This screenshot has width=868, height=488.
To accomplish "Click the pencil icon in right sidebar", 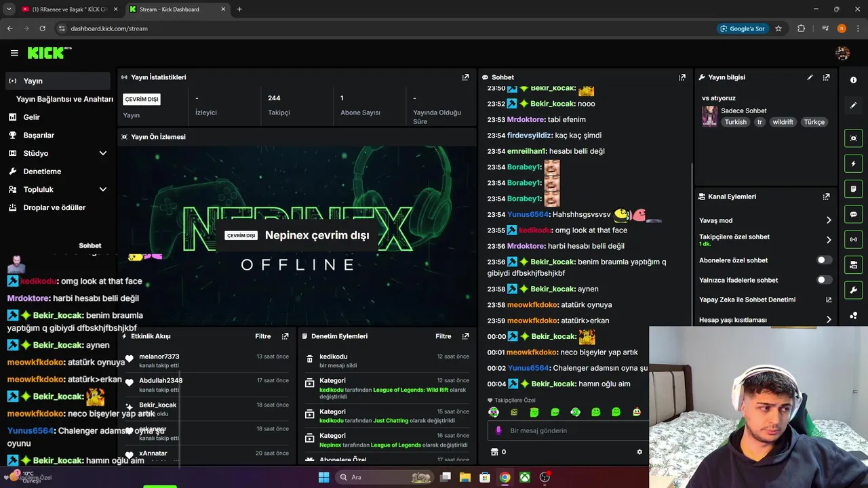I will click(x=853, y=106).
